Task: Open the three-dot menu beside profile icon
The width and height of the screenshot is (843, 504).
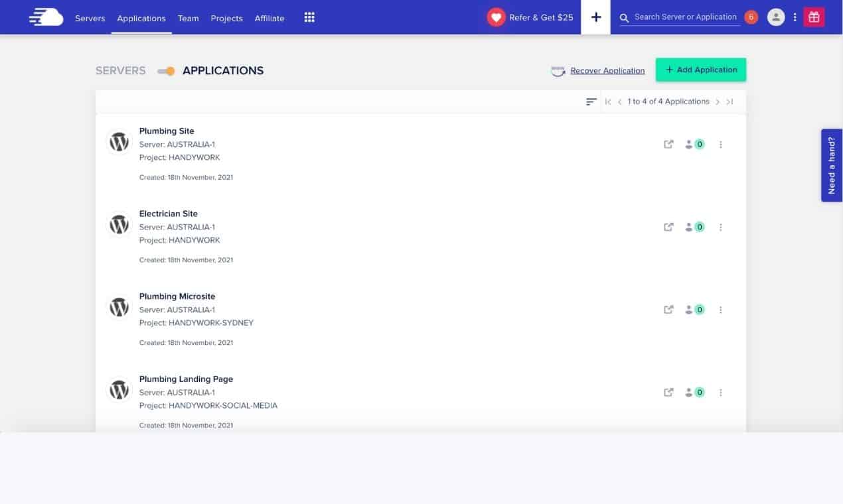Action: pyautogui.click(x=795, y=17)
